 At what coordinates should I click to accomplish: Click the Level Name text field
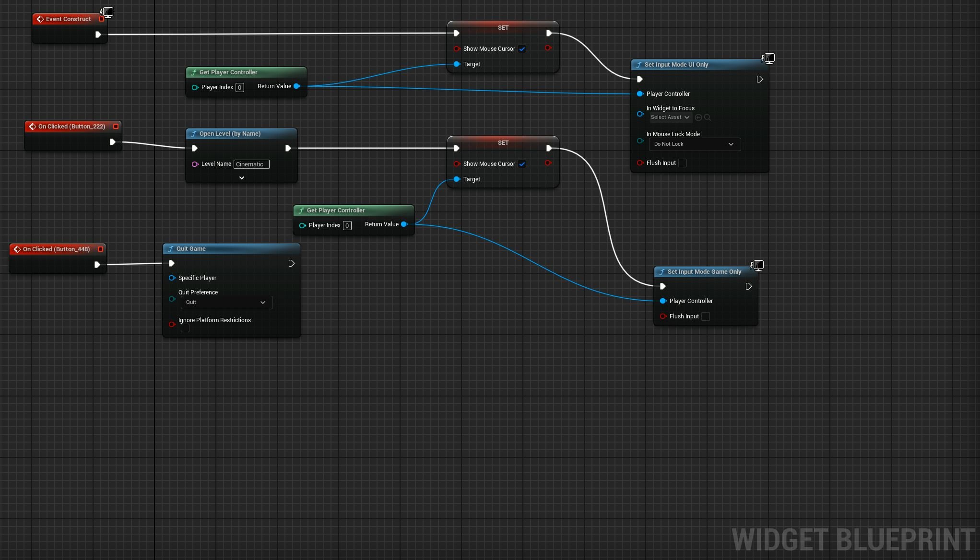coord(251,164)
